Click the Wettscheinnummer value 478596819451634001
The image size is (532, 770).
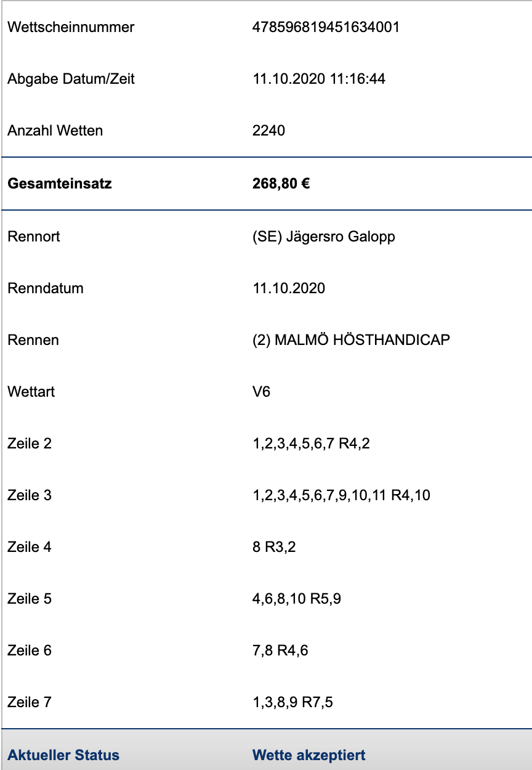coord(326,27)
